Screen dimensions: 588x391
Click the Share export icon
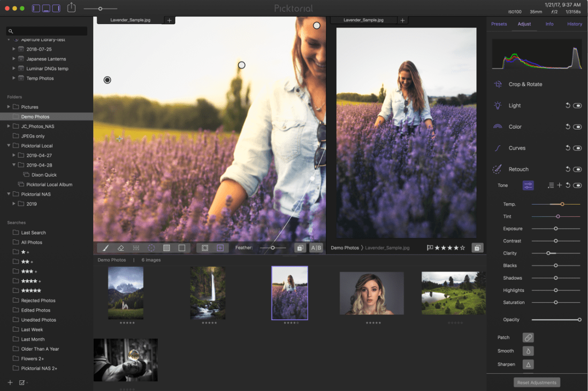pyautogui.click(x=71, y=8)
